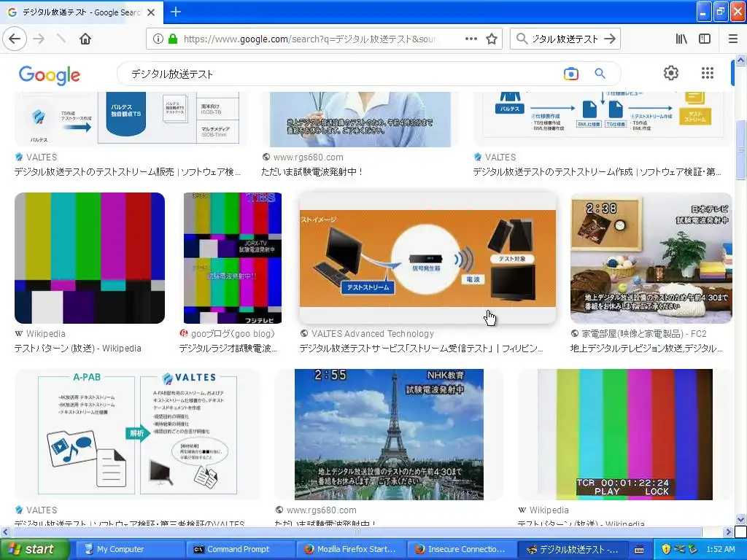Click the Firefox toolbar search box
Image resolution: width=747 pixels, height=560 pixels.
click(x=565, y=39)
